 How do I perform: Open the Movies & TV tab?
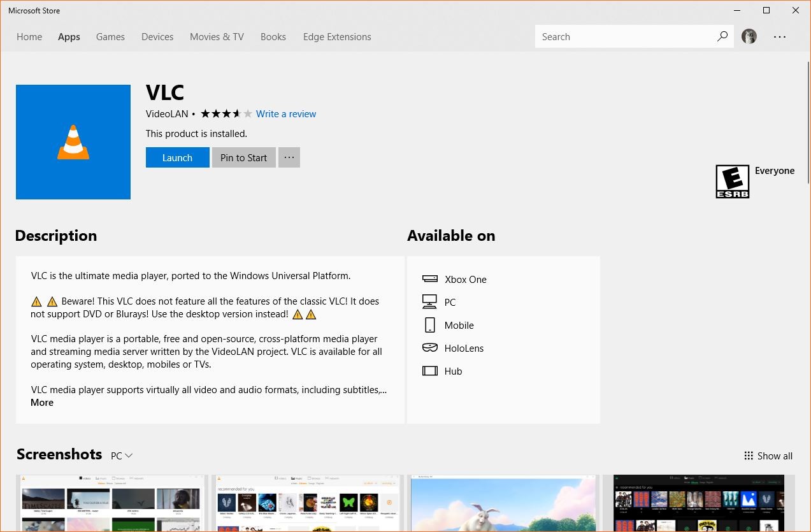pos(217,37)
